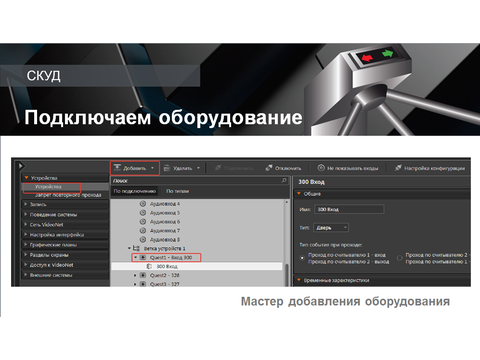Image resolution: width=480 pixels, height=360 pixels.
Task: Select the Аудиовход 5 audio input icon
Action: 143,212
